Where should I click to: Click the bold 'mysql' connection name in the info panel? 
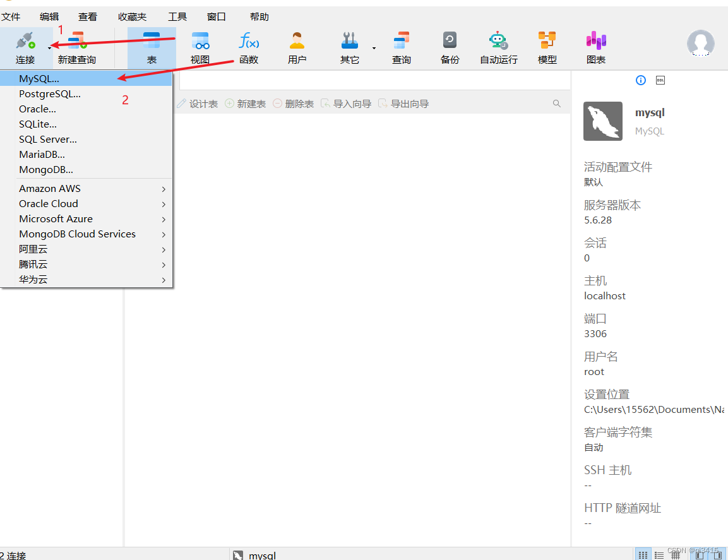[650, 113]
